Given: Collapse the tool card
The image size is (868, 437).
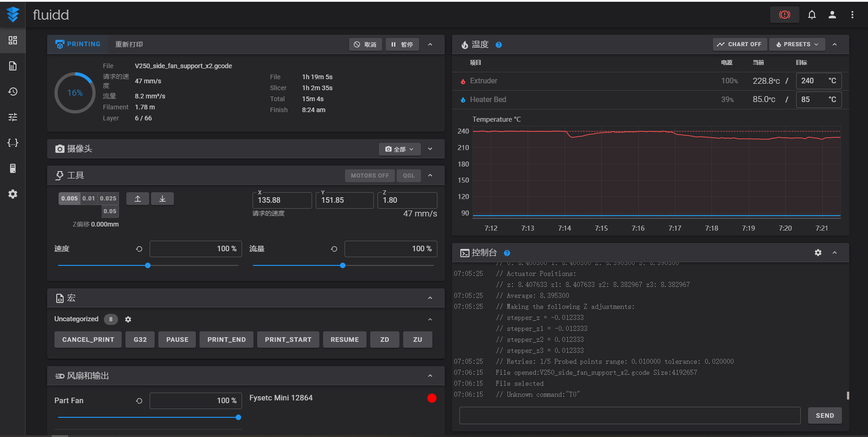Looking at the screenshot, I should (430, 176).
